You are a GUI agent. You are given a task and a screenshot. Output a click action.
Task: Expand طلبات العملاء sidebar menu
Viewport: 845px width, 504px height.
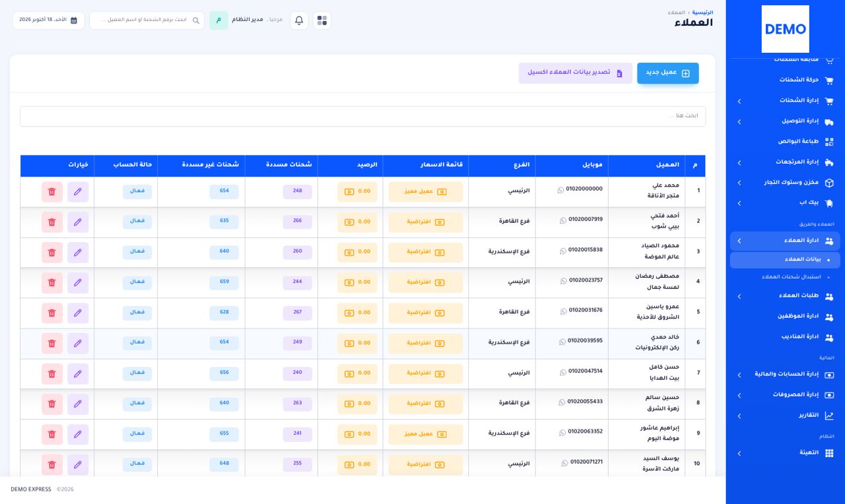pyautogui.click(x=785, y=296)
